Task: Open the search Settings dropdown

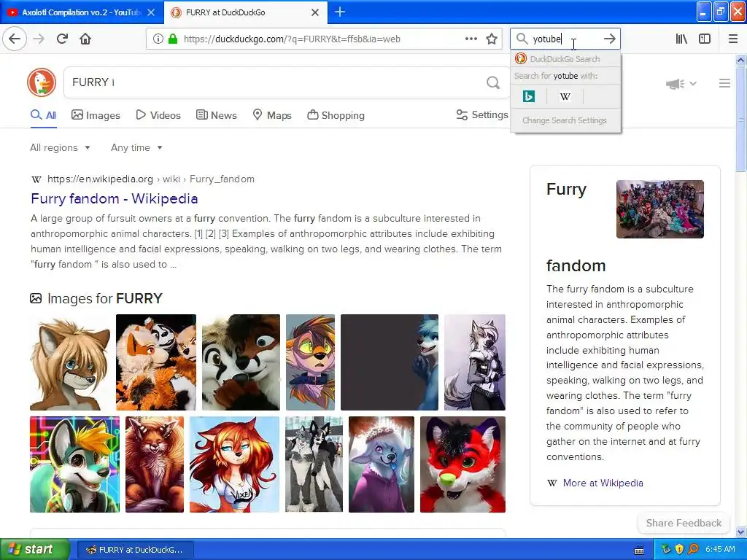Action: 482,114
